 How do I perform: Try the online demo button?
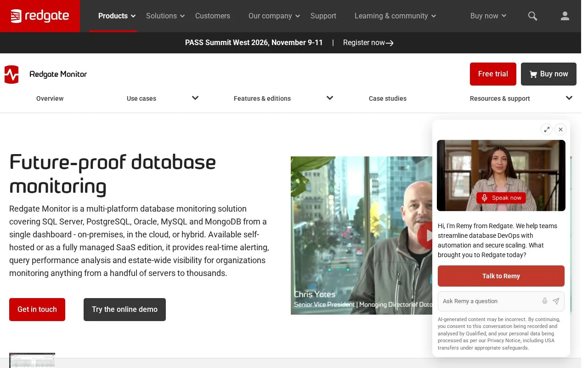click(x=124, y=310)
